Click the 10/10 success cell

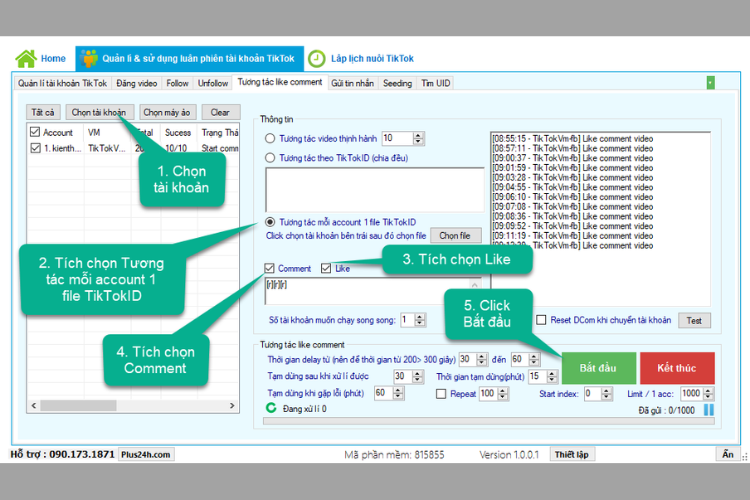tap(176, 148)
